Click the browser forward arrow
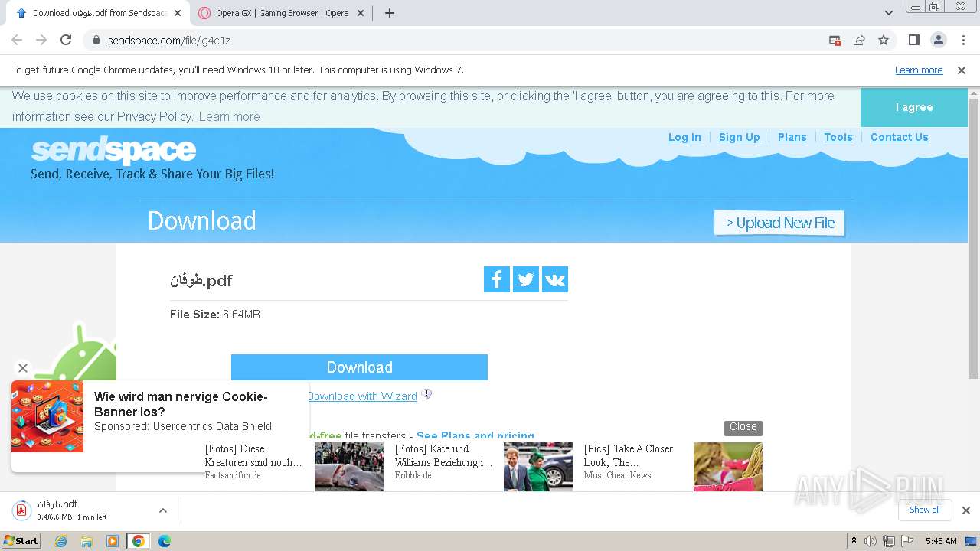The image size is (980, 551). click(41, 40)
